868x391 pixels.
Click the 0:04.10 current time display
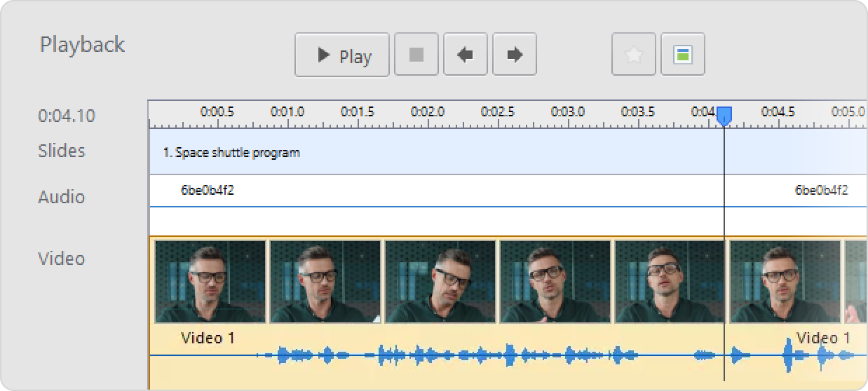click(x=67, y=116)
